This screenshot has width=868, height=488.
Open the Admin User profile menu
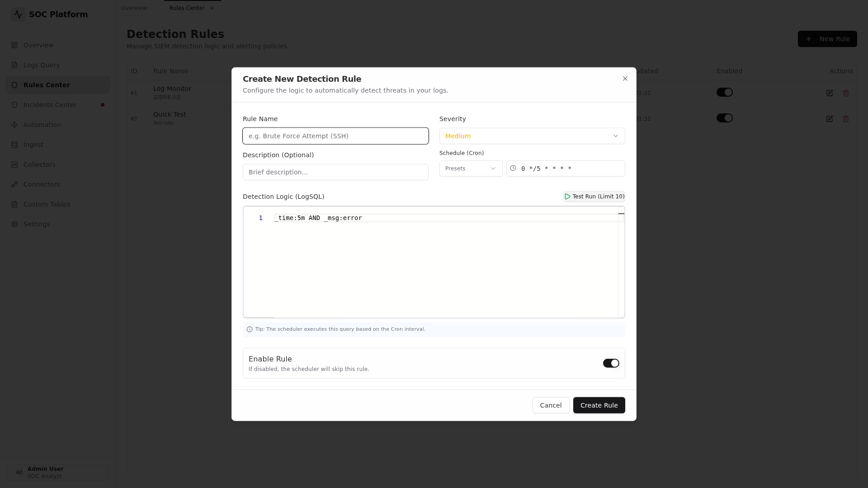(x=58, y=472)
